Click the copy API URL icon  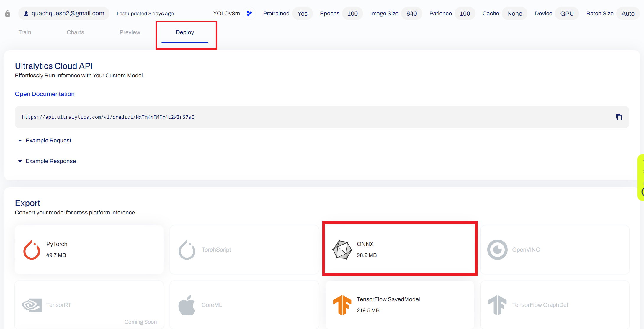pyautogui.click(x=619, y=117)
